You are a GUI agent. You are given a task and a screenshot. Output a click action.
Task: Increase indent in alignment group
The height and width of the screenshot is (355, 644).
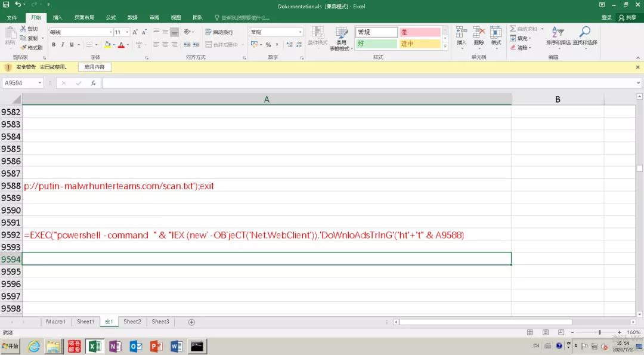coord(196,44)
